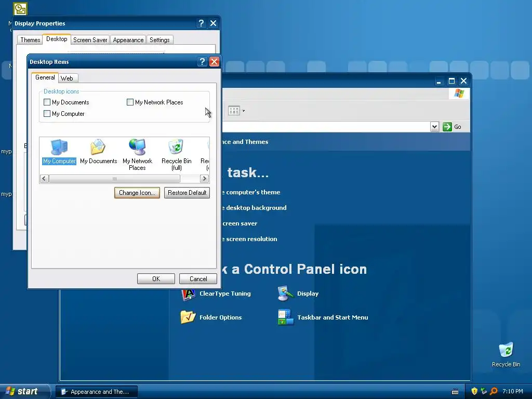This screenshot has height=399, width=532.
Task: Select My Network Places icon in preview list
Action: tap(137, 154)
